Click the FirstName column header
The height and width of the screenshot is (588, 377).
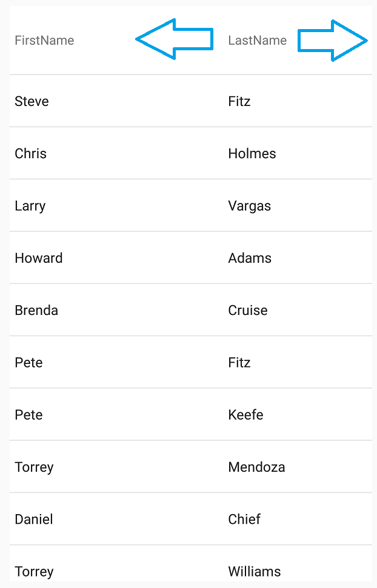tap(44, 41)
